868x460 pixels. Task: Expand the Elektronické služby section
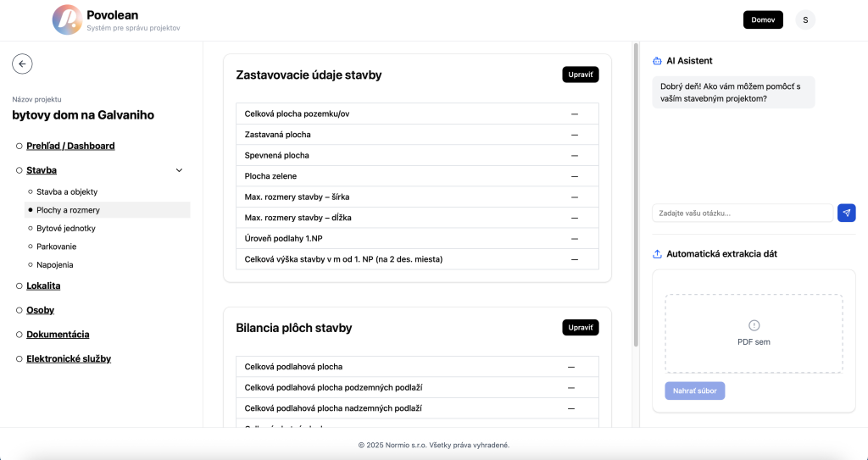[x=69, y=358]
